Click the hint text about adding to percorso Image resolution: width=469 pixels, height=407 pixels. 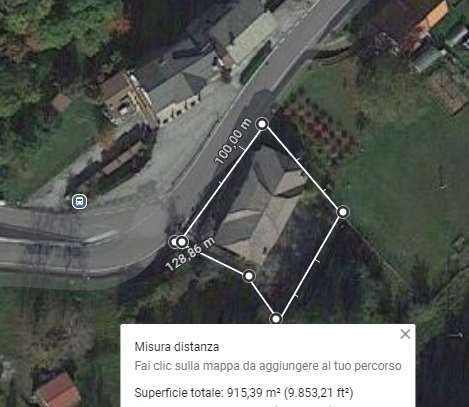point(268,366)
